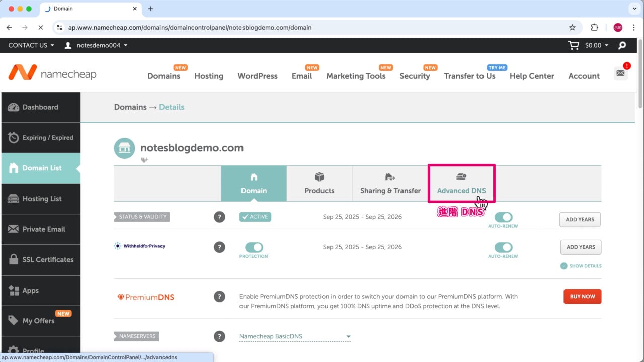The image size is (644, 362).
Task: Click the Namecheap logo
Action: (52, 73)
